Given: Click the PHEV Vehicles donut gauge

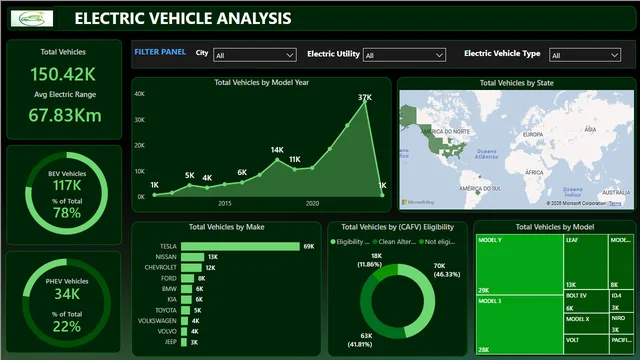Looking at the screenshot, I should [67, 302].
